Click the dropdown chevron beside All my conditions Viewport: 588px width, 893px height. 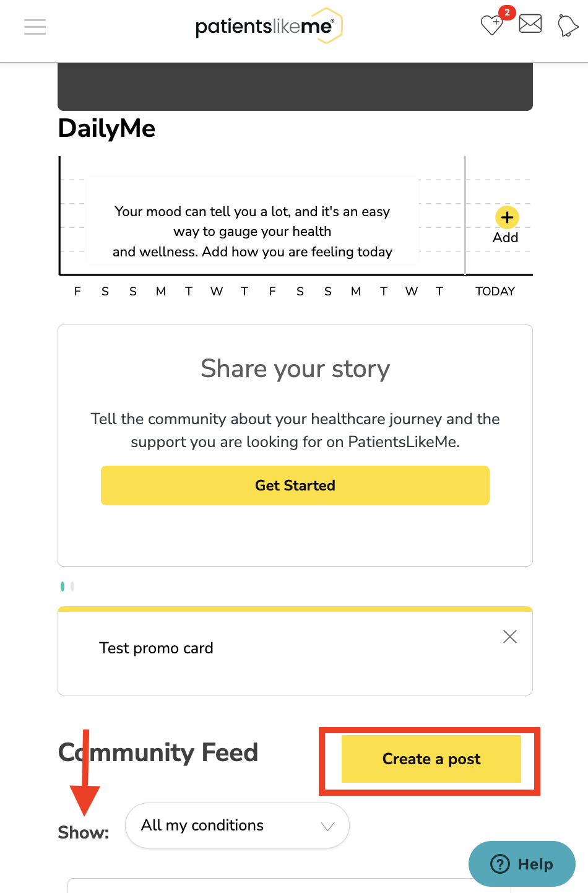click(328, 826)
